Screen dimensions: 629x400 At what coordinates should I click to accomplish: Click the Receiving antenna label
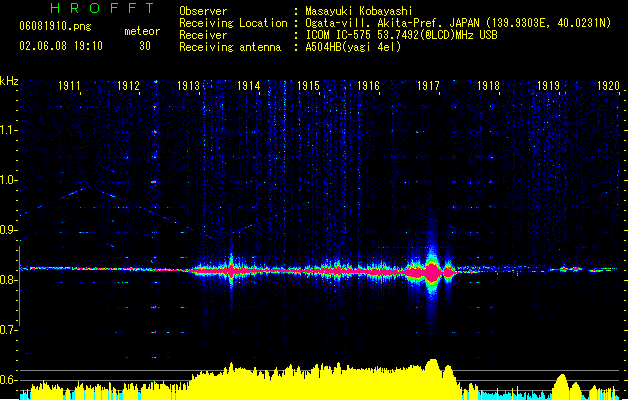tap(230, 47)
